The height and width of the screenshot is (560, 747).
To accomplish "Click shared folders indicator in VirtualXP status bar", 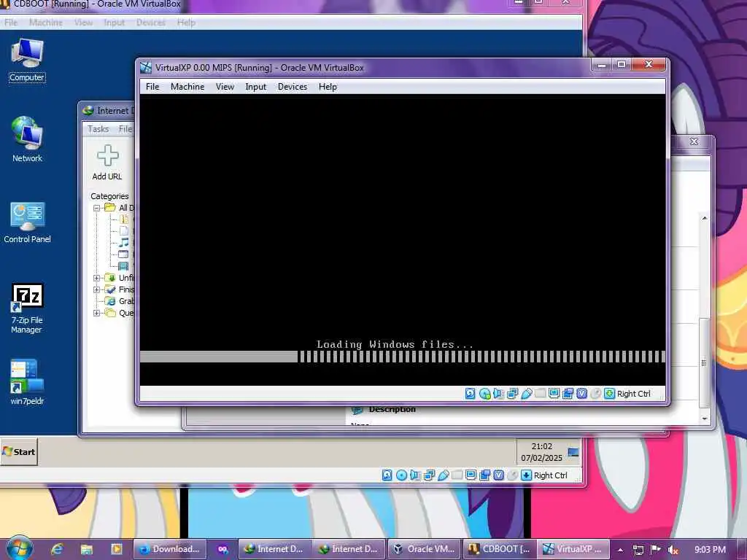I will point(540,393).
